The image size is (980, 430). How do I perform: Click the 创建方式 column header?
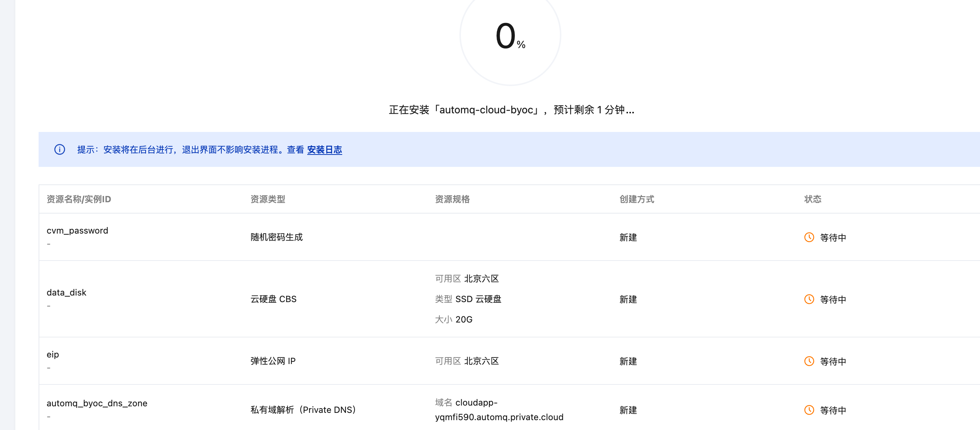[636, 199]
